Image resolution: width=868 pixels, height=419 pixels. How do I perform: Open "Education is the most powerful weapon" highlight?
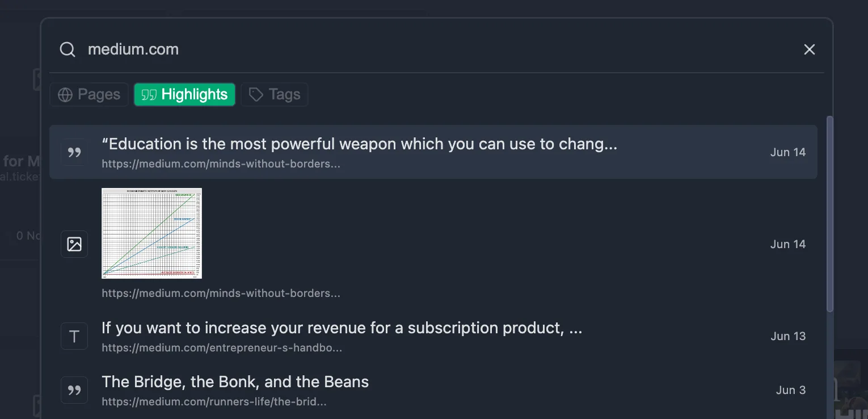[433, 152]
